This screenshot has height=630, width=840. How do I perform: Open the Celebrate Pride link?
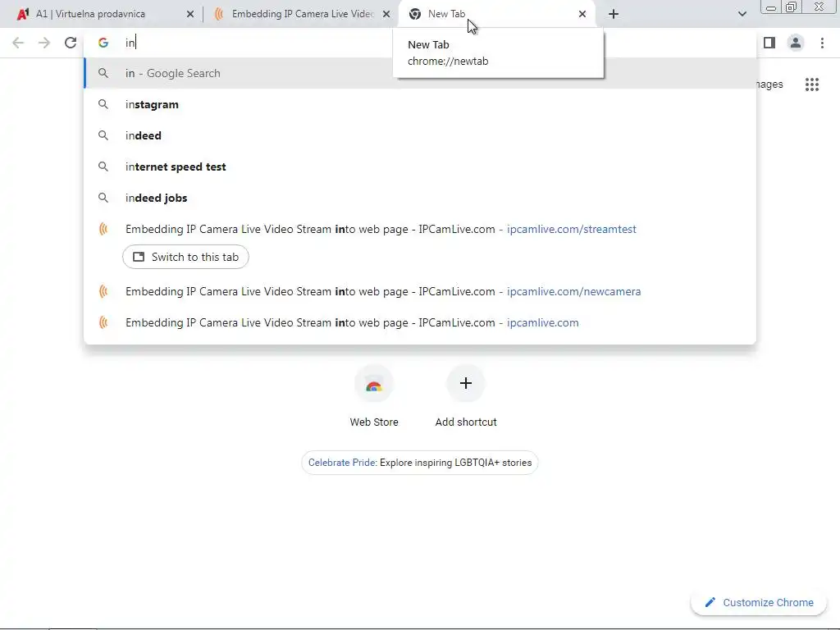pos(420,463)
